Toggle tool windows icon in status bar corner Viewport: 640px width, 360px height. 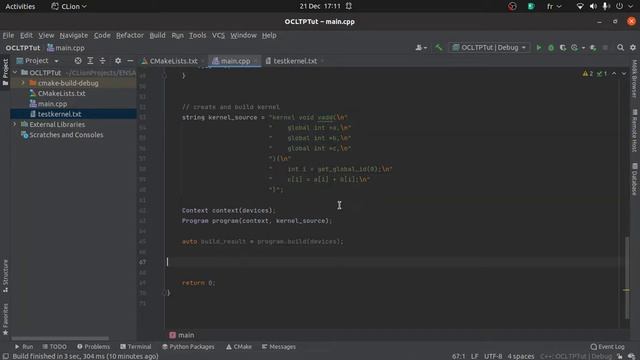[x=6, y=356]
